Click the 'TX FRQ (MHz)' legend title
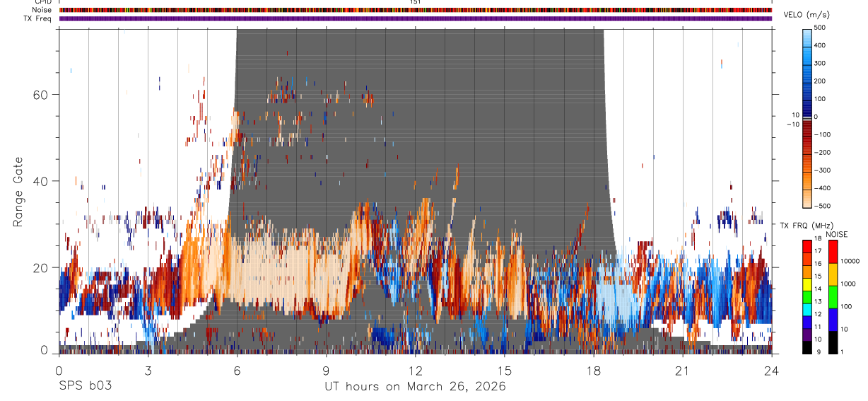 (x=806, y=226)
